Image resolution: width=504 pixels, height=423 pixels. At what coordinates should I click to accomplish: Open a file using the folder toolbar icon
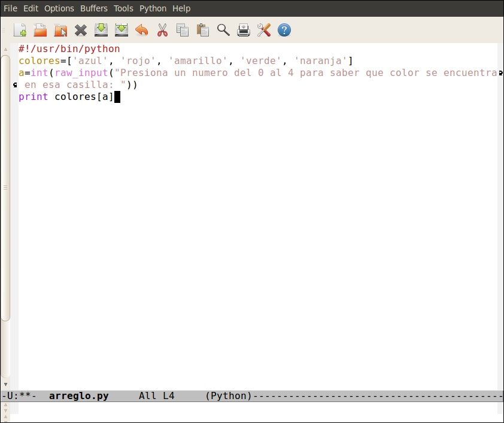point(40,30)
